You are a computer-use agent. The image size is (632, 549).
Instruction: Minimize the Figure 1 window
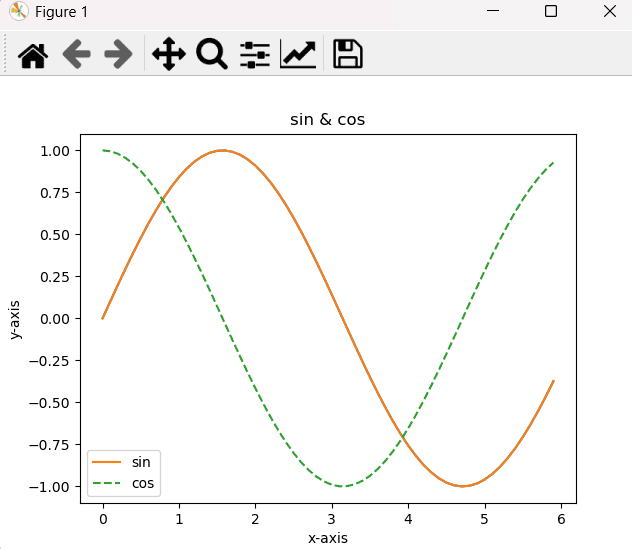492,12
